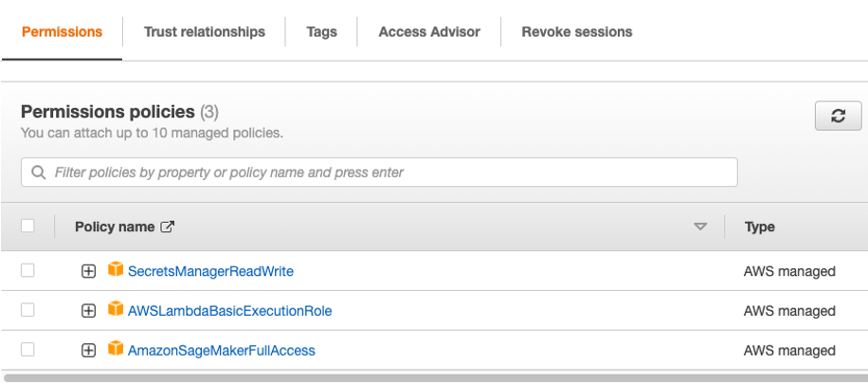Select the SecretsManagerReadWrite checkbox
This screenshot has width=868, height=383.
[27, 270]
